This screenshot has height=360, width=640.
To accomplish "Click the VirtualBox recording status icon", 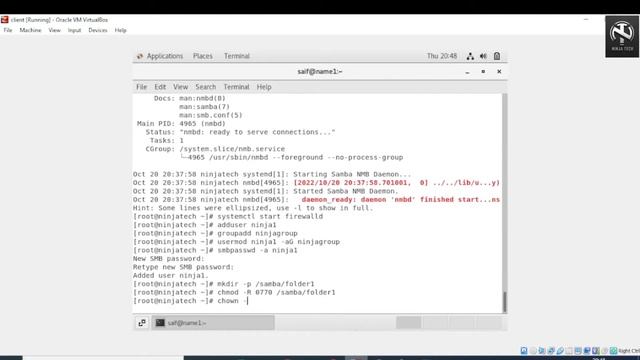I will click(x=587, y=351).
